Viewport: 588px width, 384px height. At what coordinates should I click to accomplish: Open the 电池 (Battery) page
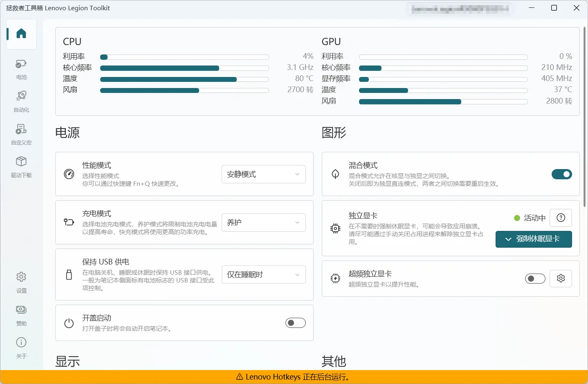click(x=21, y=69)
